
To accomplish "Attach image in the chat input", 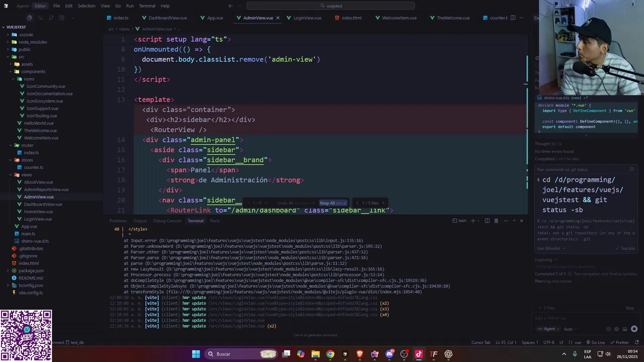I will coord(624,329).
